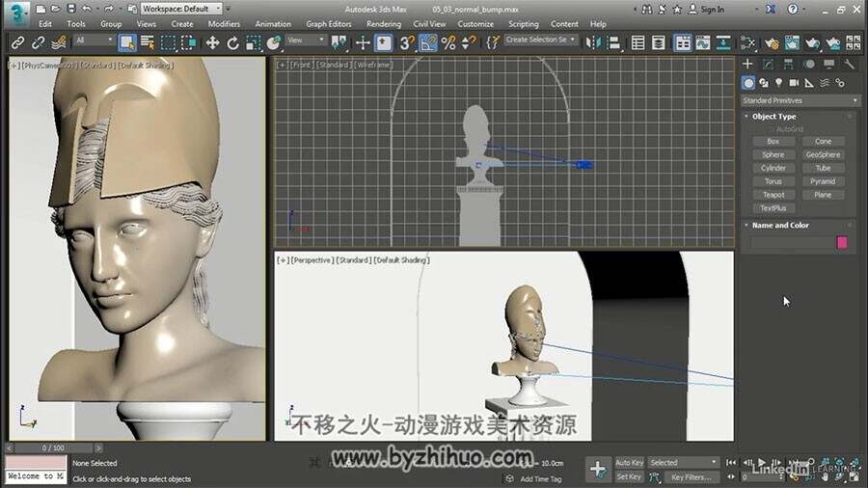Click the Sign In link

point(706,10)
